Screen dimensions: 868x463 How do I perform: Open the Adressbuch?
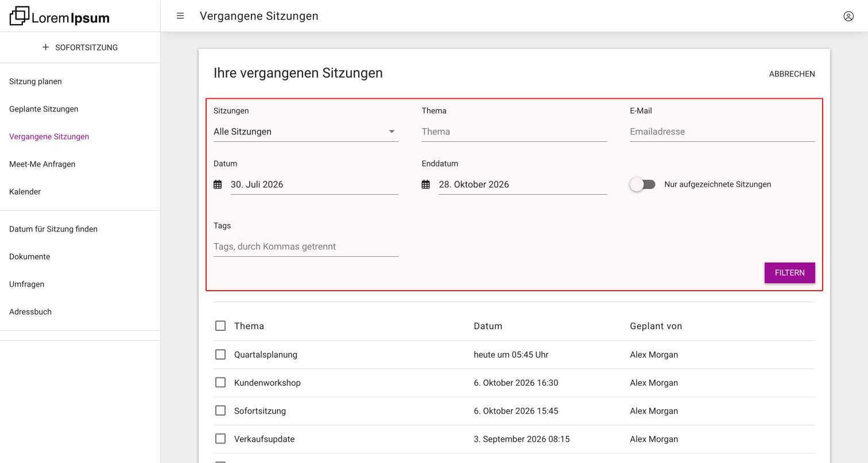tap(30, 312)
